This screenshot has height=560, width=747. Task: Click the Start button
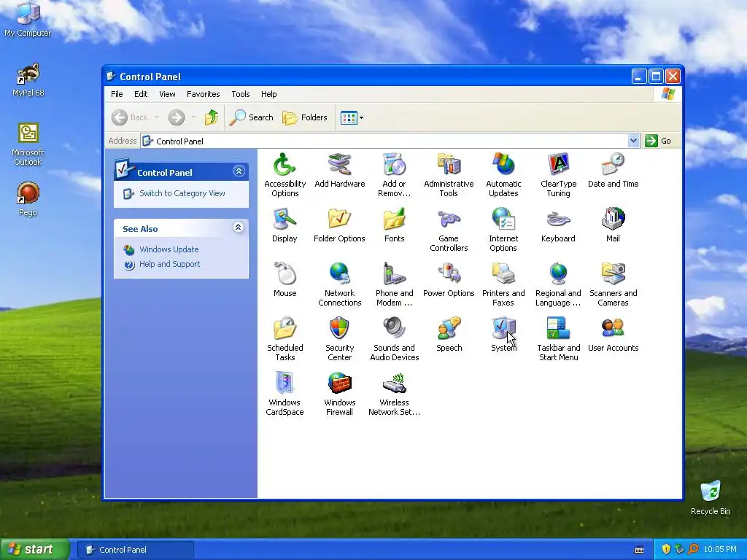[35, 550]
